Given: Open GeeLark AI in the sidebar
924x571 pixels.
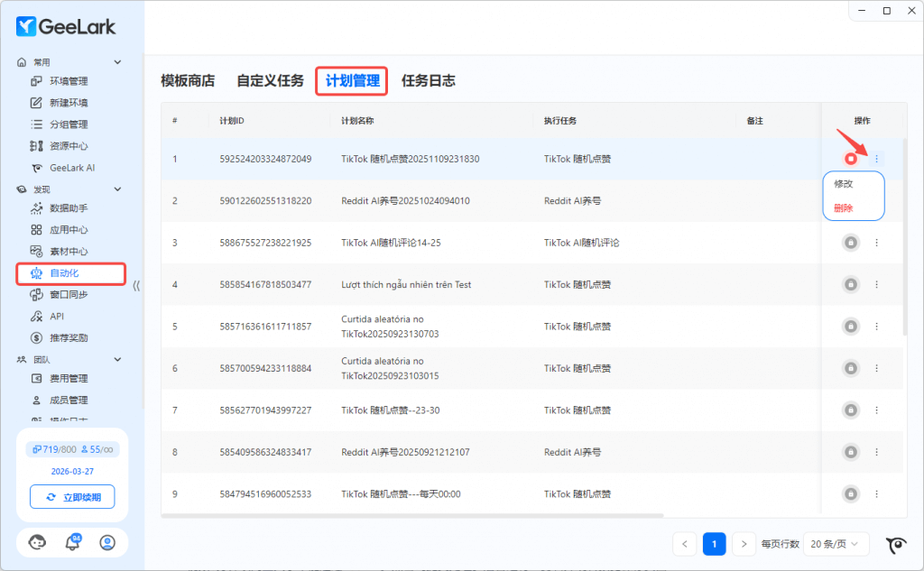Looking at the screenshot, I should pos(72,168).
